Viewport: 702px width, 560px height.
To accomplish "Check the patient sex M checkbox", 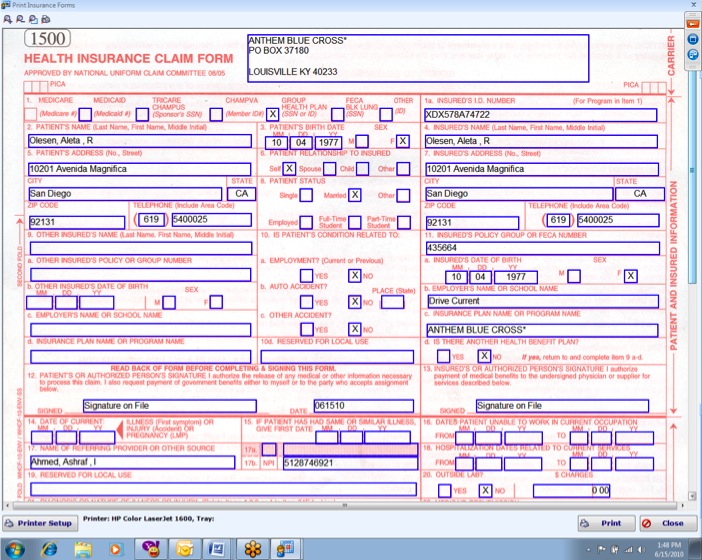I will click(362, 141).
